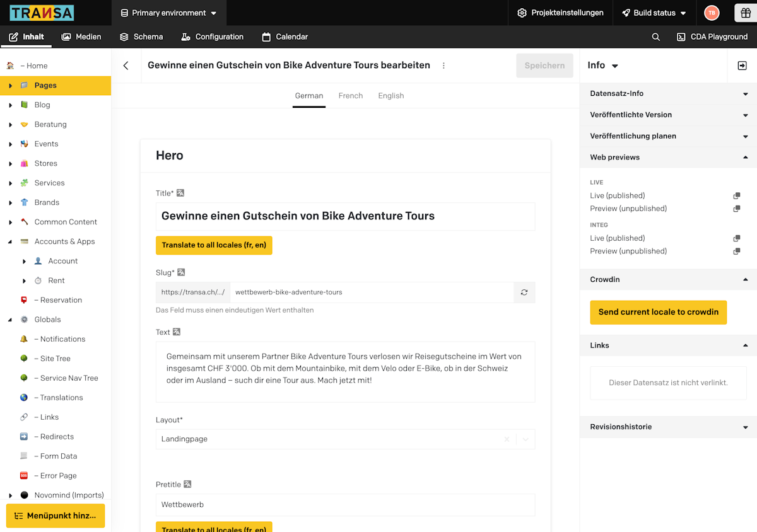Open the three-dot record options menu

(443, 66)
